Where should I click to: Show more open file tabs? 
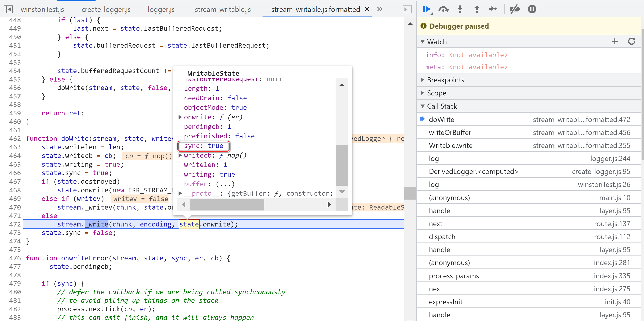380,9
